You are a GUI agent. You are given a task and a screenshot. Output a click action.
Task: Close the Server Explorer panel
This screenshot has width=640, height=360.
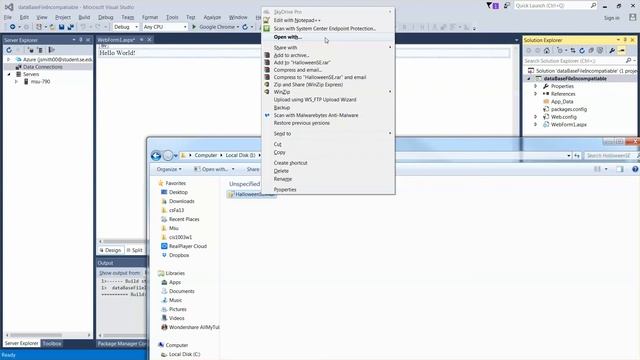88,40
